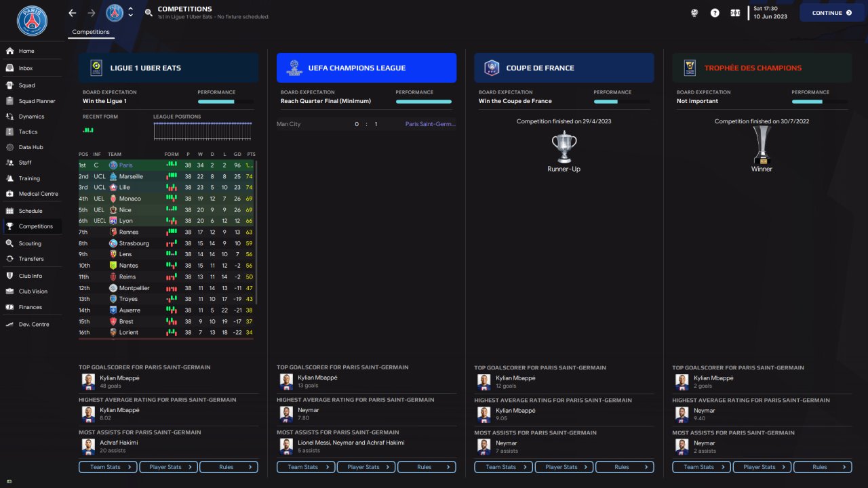The width and height of the screenshot is (868, 488).
Task: Open the Trophée des Champions competition header
Action: [762, 68]
